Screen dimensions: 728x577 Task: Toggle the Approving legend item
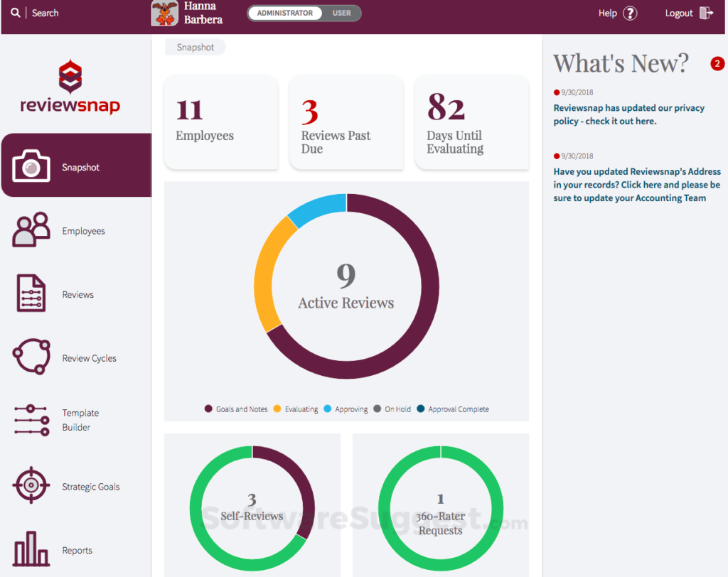[x=346, y=409]
